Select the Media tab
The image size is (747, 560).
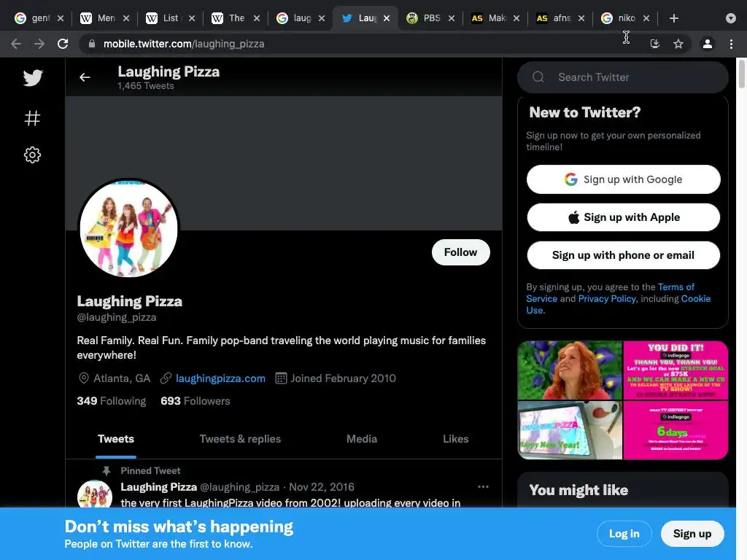tap(362, 439)
